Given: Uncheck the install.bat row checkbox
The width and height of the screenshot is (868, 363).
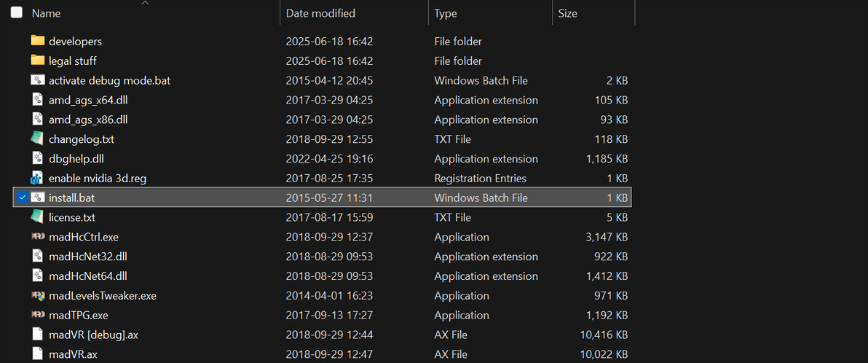Looking at the screenshot, I should coord(22,198).
